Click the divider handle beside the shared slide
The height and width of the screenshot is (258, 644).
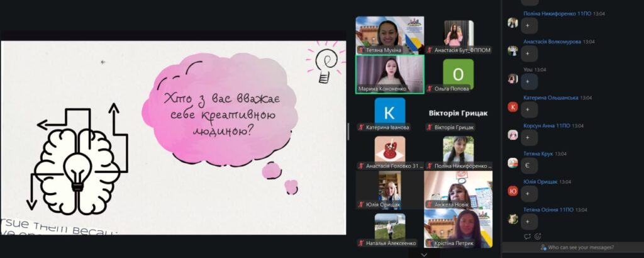[348, 131]
